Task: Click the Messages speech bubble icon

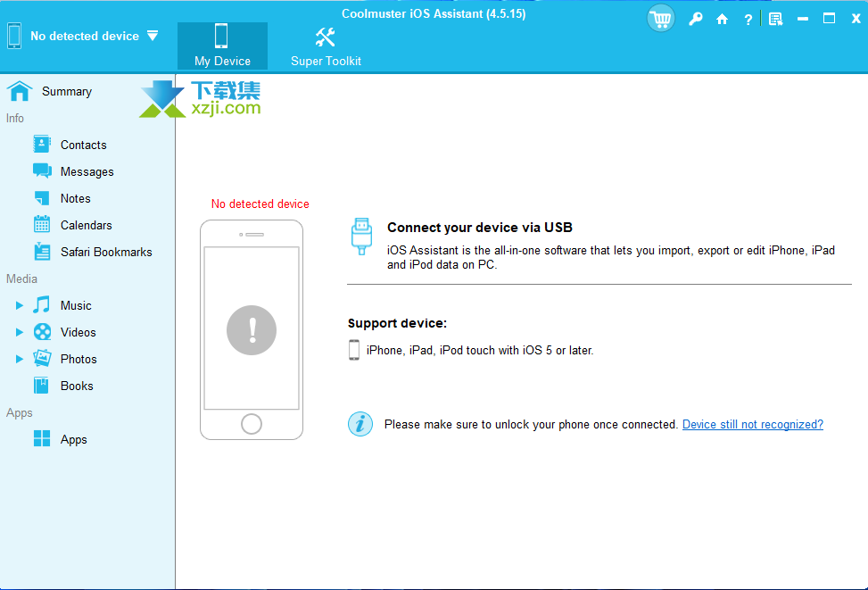Action: point(42,170)
